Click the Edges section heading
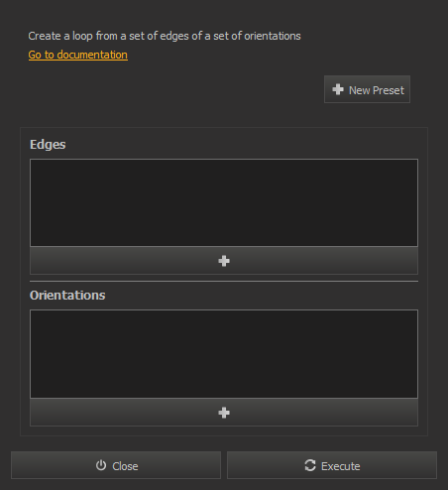Image resolution: width=448 pixels, height=490 pixels. pyautogui.click(x=48, y=145)
